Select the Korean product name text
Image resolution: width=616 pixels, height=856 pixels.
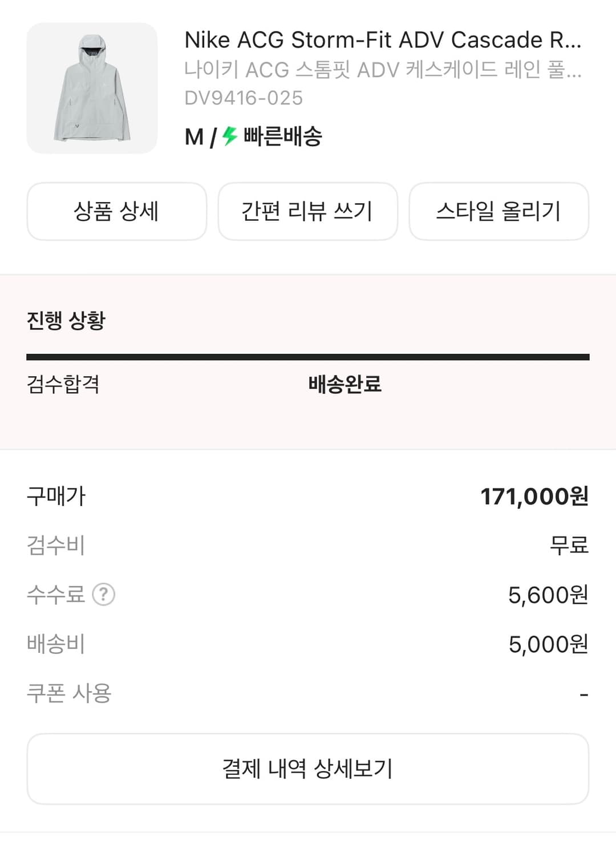(383, 70)
